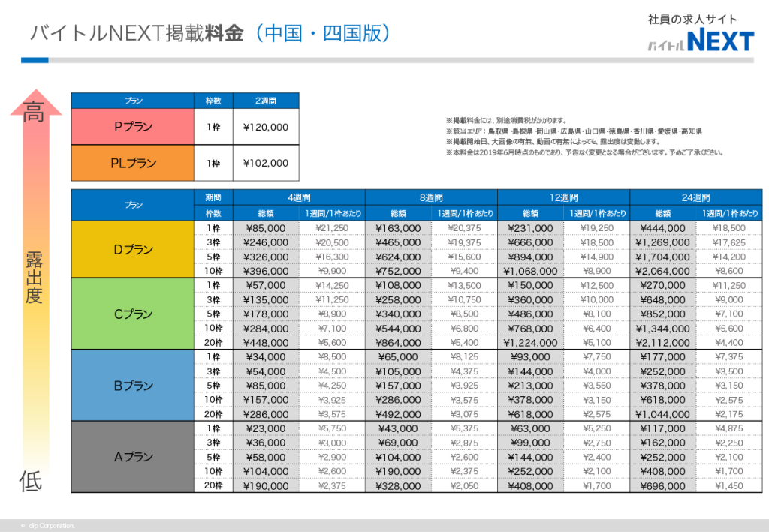The width and height of the screenshot is (769, 532).
Task: Select the PLプラン price ¥102,000
Action: click(x=266, y=163)
